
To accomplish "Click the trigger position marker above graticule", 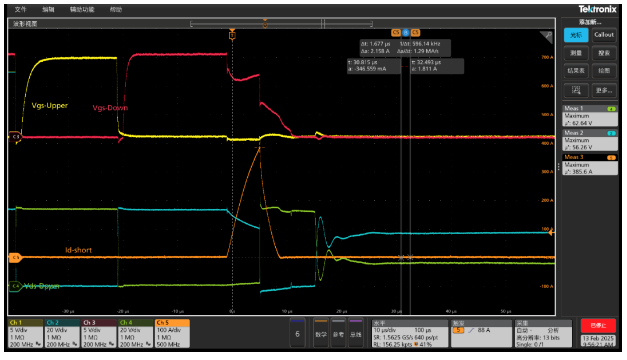I will [232, 35].
